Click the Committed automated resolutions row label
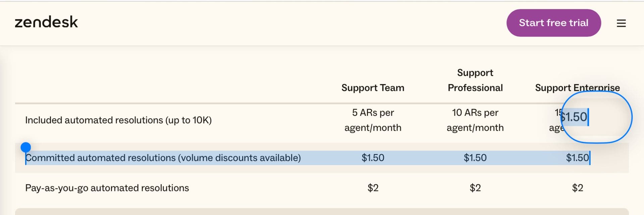Viewport: 644px width, 215px height. point(163,158)
